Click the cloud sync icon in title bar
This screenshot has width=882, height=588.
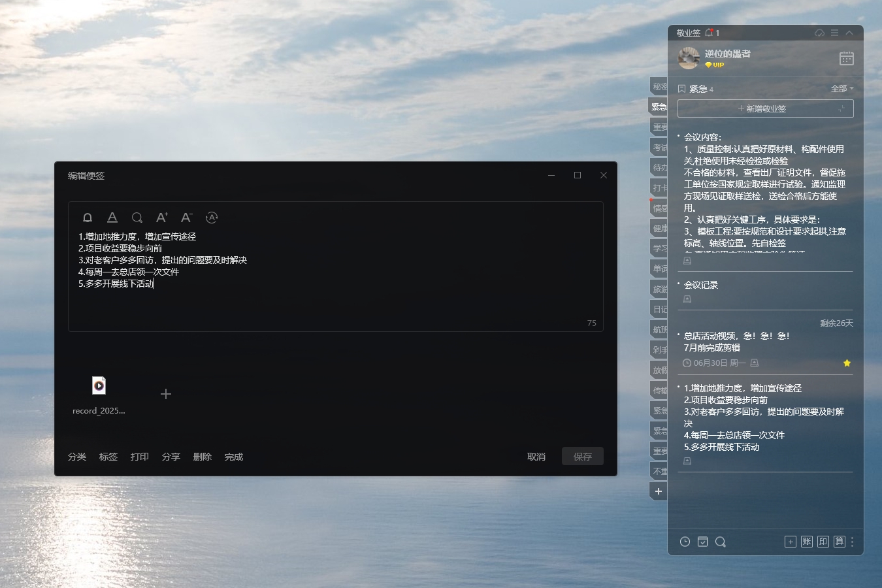pos(819,33)
